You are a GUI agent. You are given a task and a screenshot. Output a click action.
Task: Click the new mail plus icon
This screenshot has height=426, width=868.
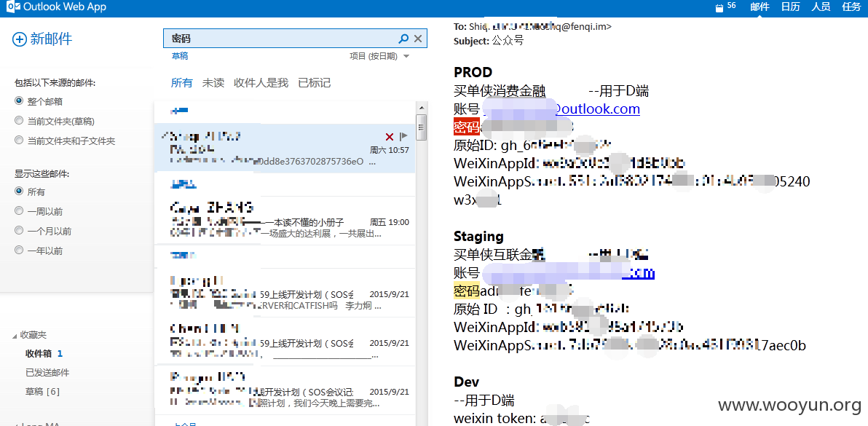coord(20,39)
